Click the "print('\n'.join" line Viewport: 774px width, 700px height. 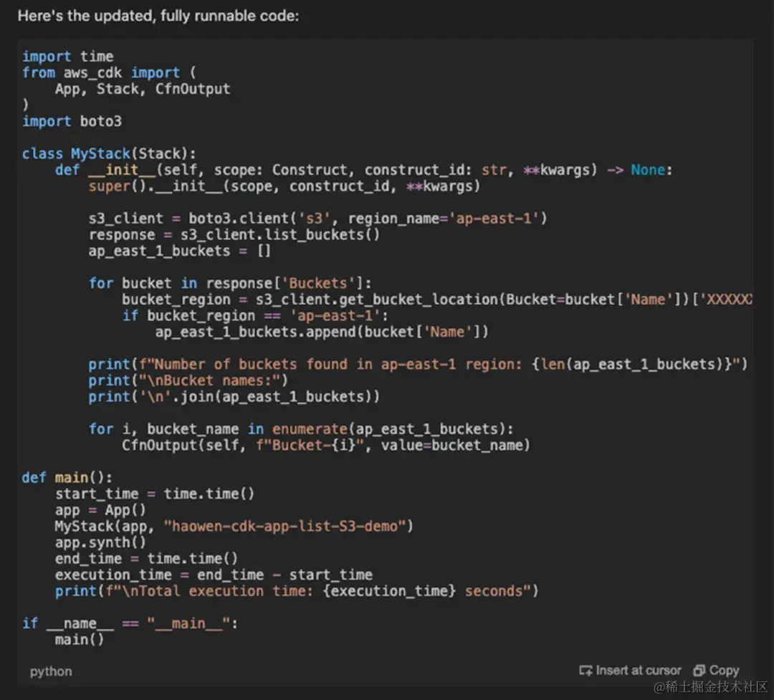(234, 396)
